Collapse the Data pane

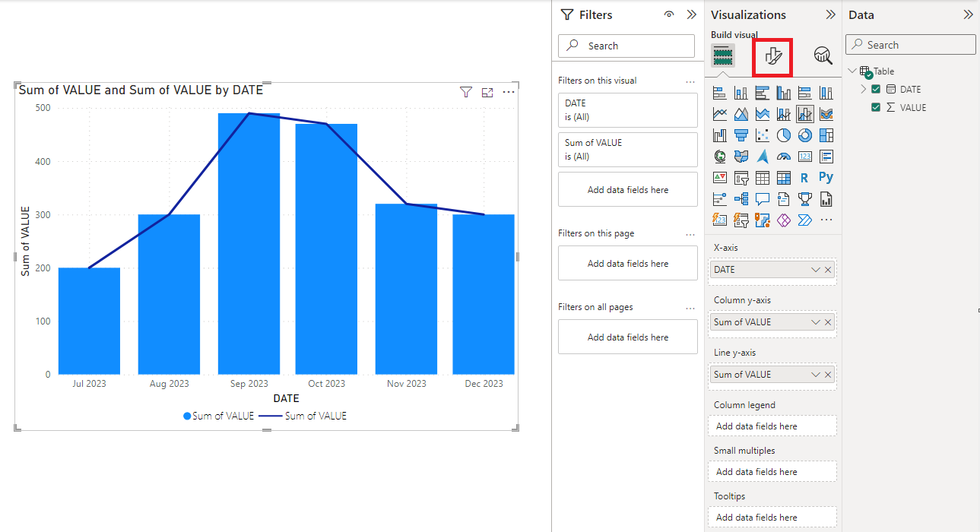968,14
